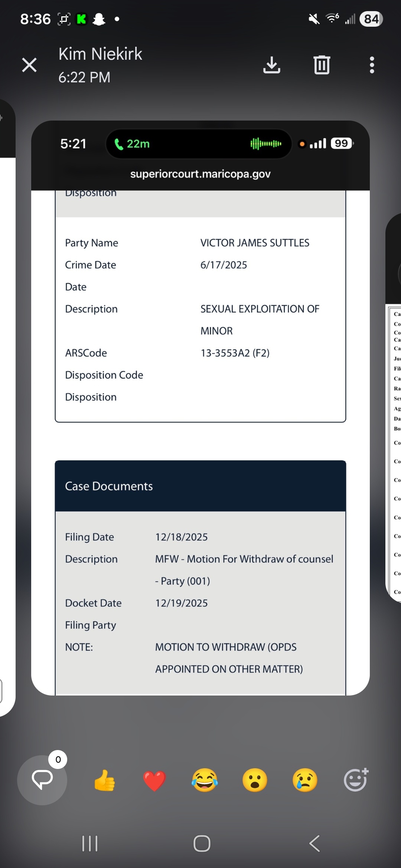Tap the Android back arrow
The height and width of the screenshot is (868, 401).
click(x=314, y=844)
